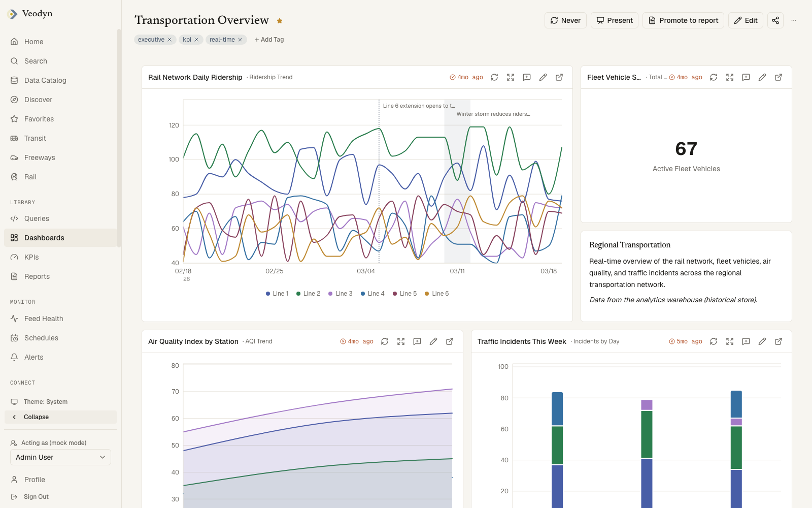The image size is (812, 508).
Task: Expand Air Quality Index panel to fullscreen
Action: tap(401, 341)
